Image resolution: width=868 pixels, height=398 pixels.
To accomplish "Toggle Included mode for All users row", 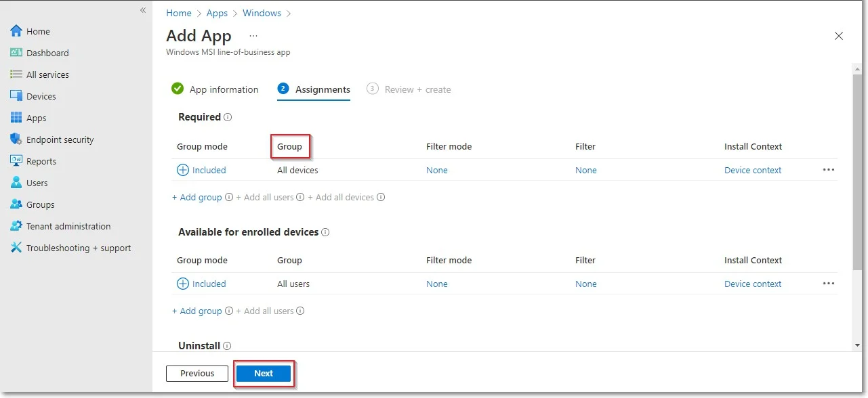I will pos(201,284).
